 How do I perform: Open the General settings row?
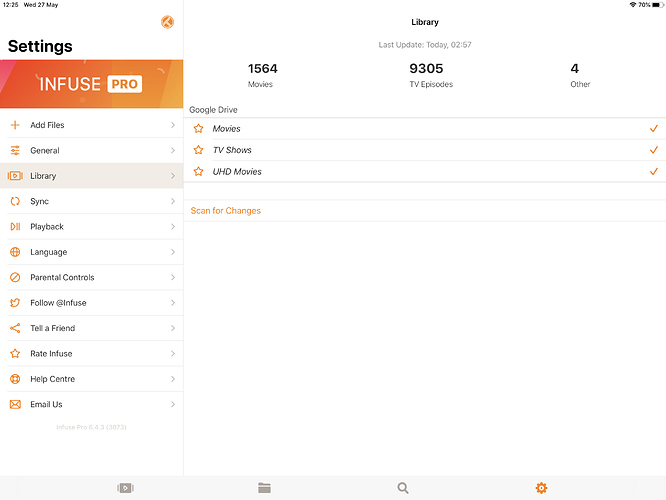(92, 150)
